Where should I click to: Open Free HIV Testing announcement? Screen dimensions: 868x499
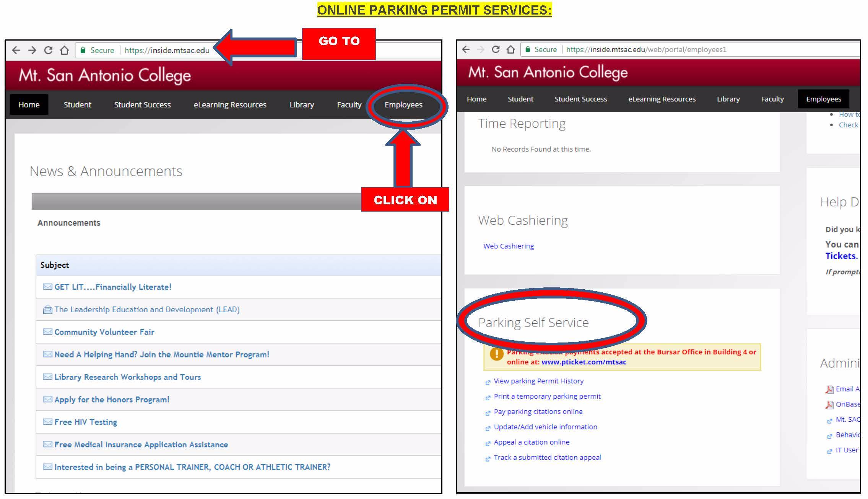[x=86, y=422]
